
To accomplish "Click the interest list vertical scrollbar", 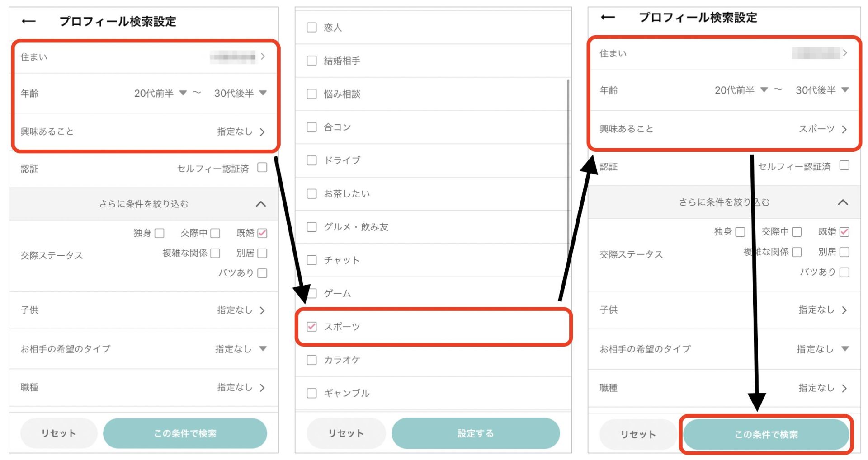I will pyautogui.click(x=568, y=163).
